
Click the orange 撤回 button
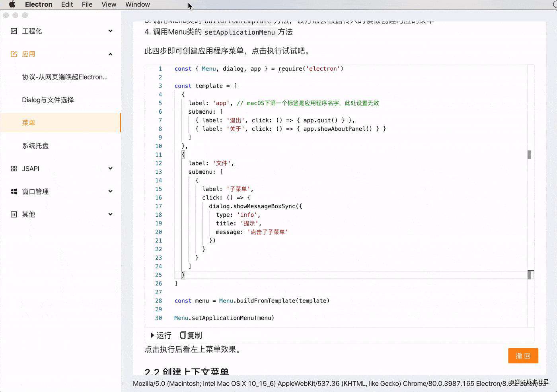[523, 356]
